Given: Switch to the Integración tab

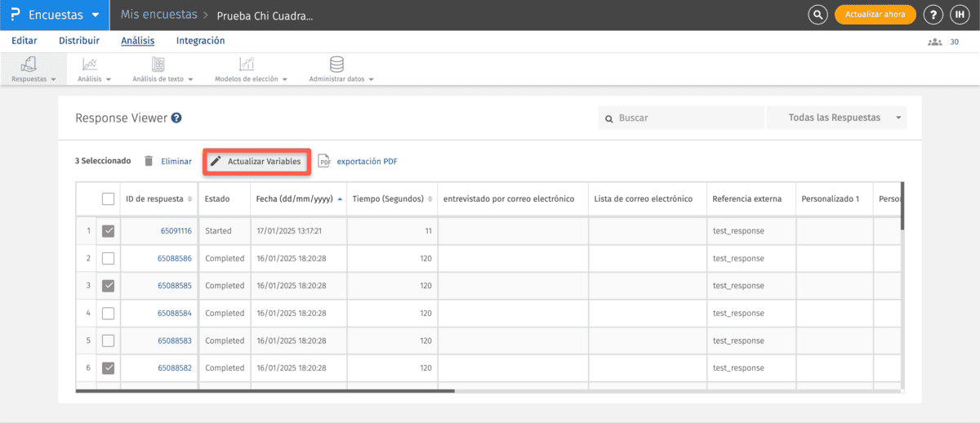Looking at the screenshot, I should tap(201, 41).
